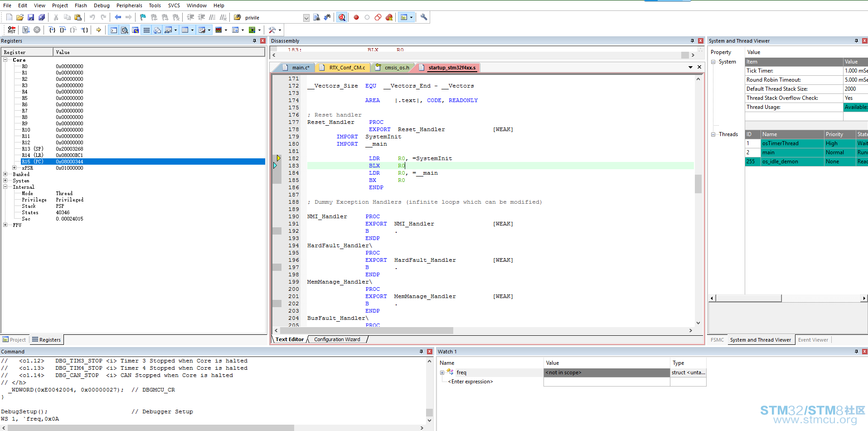Select the osTimerThread thread row

pos(806,143)
